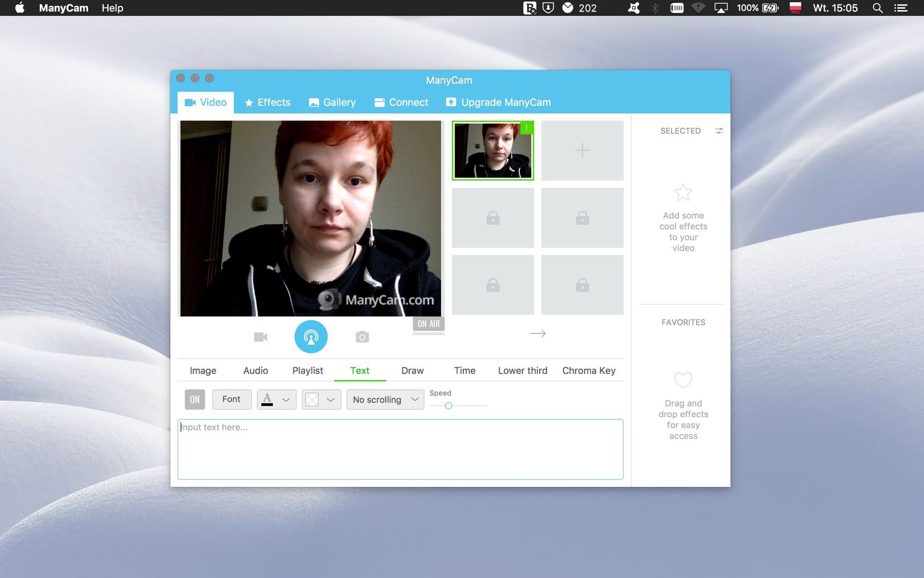Click the battery status icon
This screenshot has width=924, height=578.
770,8
